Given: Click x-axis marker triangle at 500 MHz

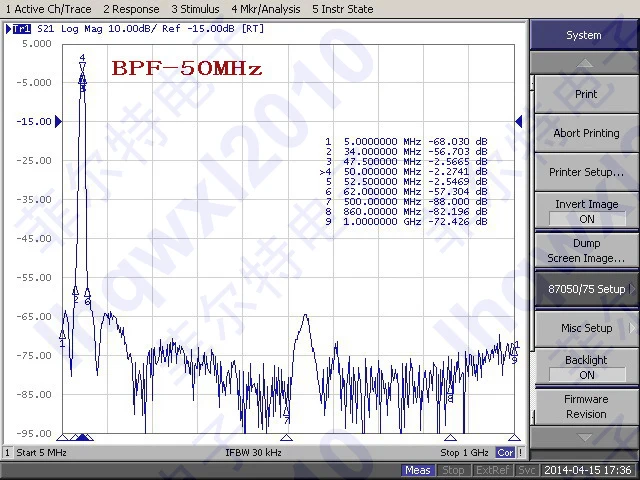Looking at the screenshot, I should 287,438.
